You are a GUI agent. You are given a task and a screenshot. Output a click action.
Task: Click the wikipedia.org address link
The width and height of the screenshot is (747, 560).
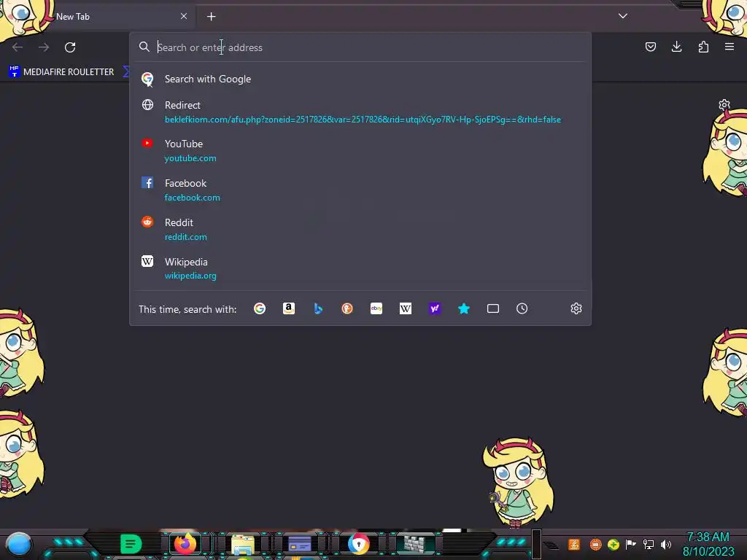190,276
